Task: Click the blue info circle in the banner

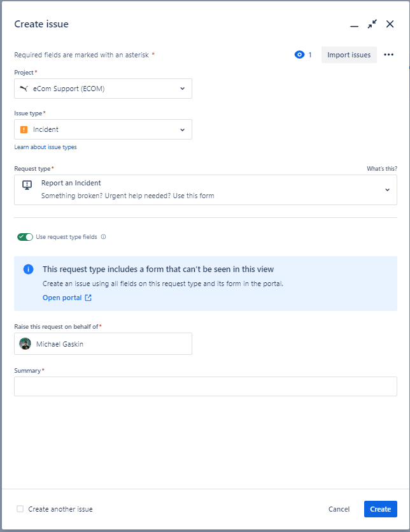Action: pos(29,270)
